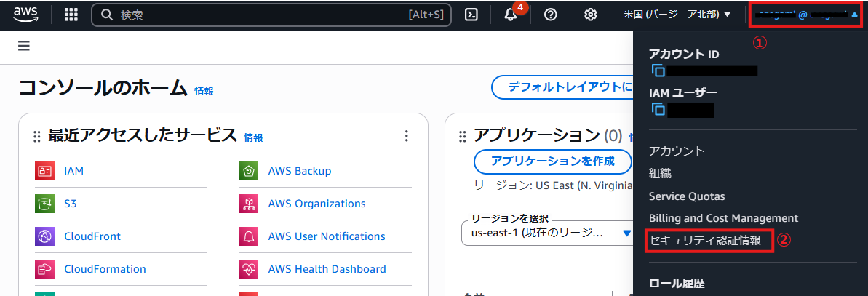This screenshot has width=868, height=296.
Task: Open Billing and Cost Management
Action: pyautogui.click(x=723, y=218)
